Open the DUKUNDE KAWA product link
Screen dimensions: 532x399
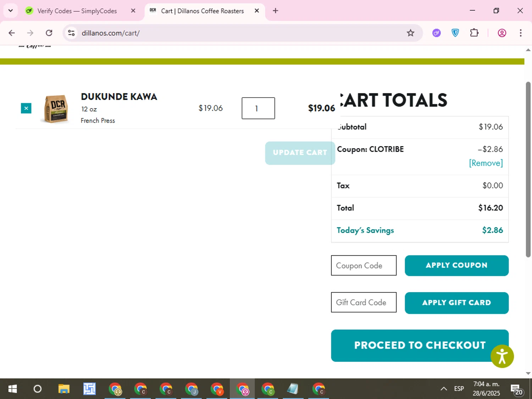coord(119,96)
